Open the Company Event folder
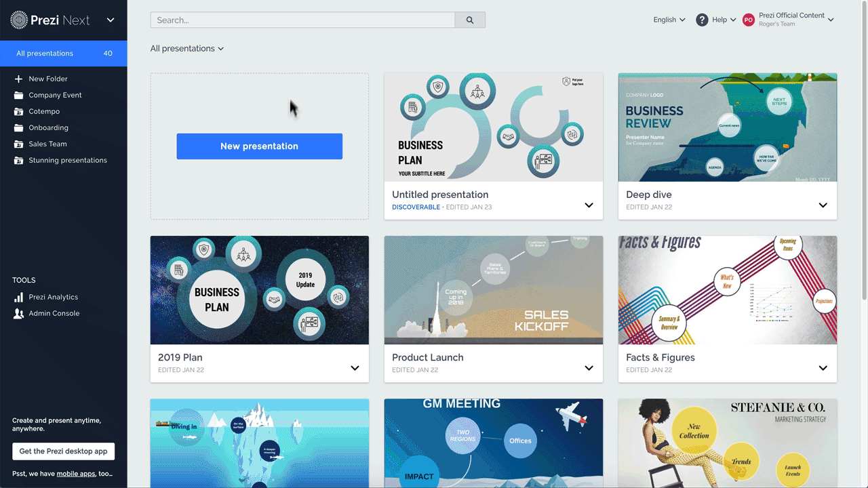Image resolution: width=868 pixels, height=488 pixels. 55,96
